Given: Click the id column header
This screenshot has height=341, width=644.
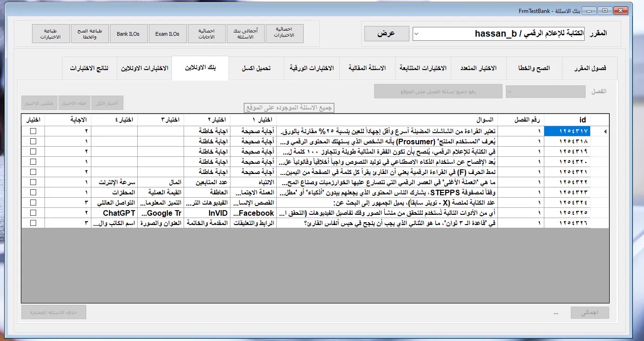Looking at the screenshot, I should 567,120.
